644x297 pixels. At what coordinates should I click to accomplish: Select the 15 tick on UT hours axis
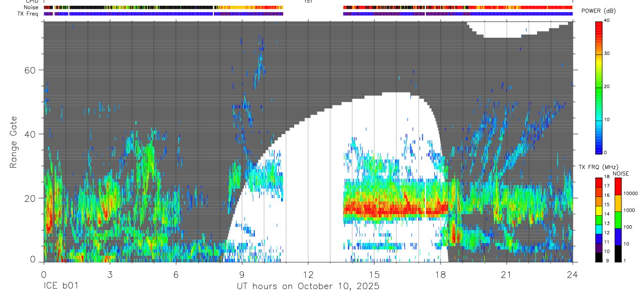374,274
